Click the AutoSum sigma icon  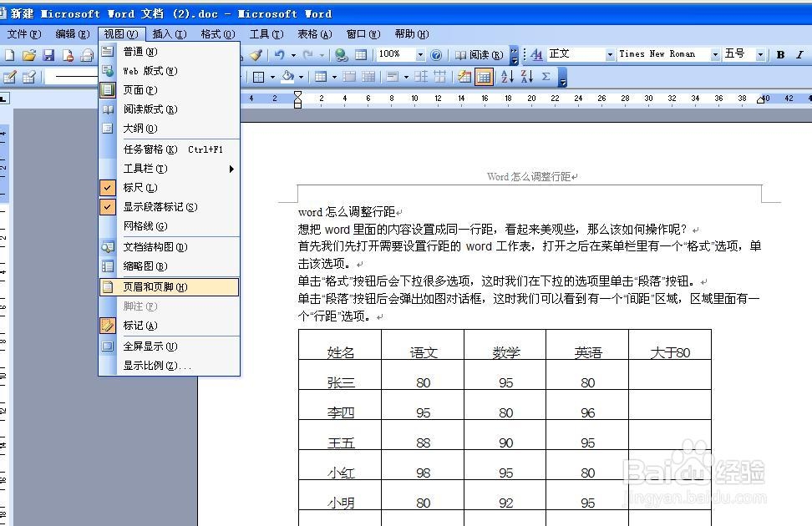[x=545, y=76]
